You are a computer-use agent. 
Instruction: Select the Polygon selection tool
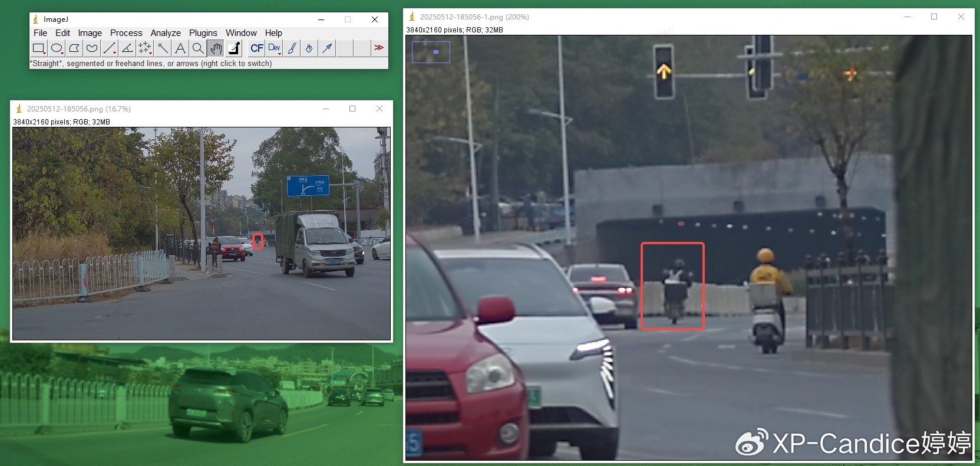click(74, 48)
